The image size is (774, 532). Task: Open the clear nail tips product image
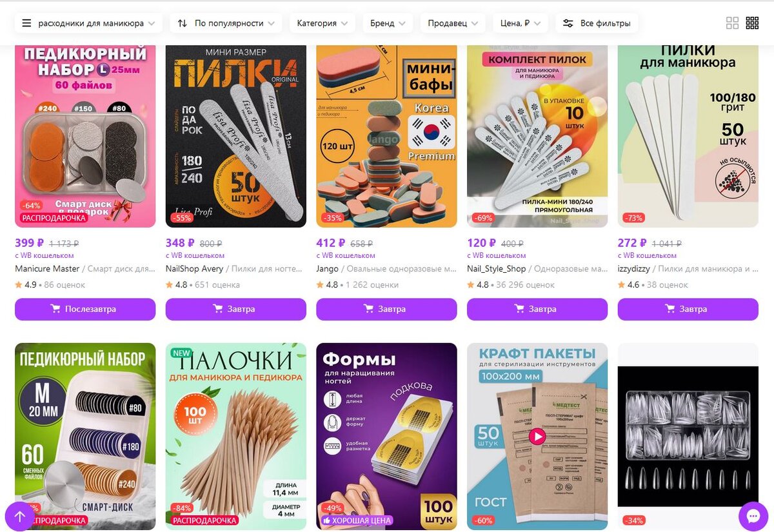click(688, 436)
